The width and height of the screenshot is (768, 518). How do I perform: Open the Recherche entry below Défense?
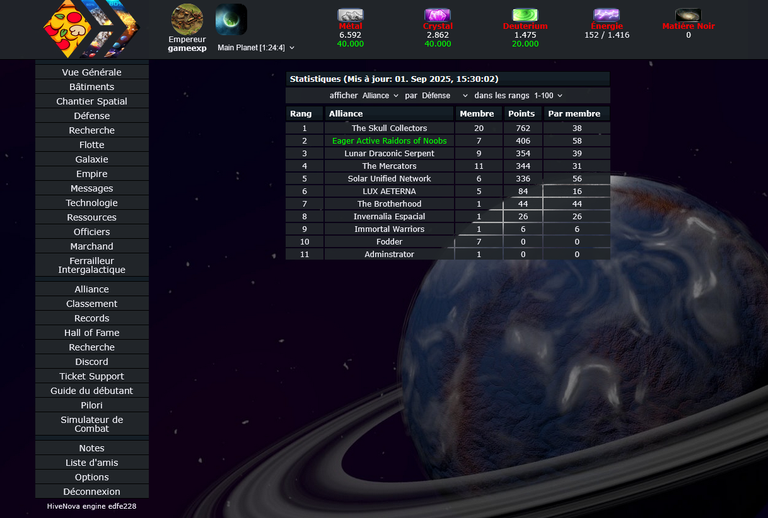click(x=92, y=130)
